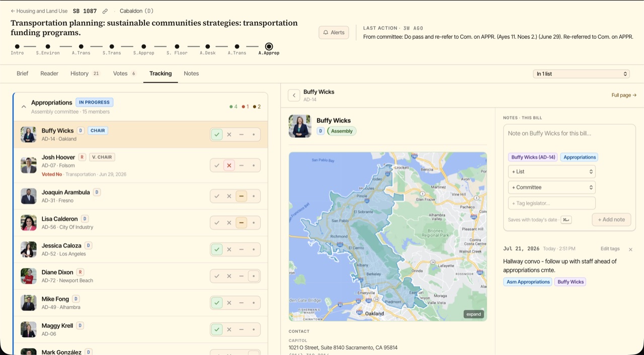The width and height of the screenshot is (644, 355).
Task: Select the Tracking tab
Action: click(x=160, y=73)
